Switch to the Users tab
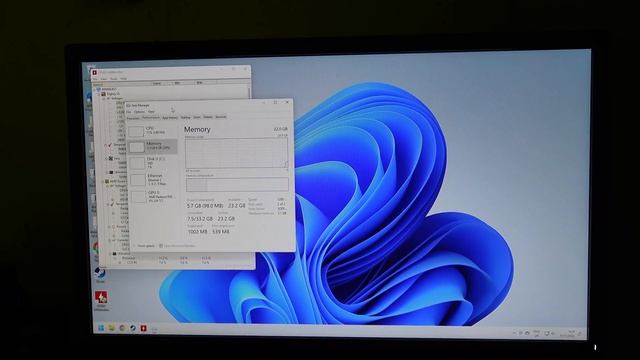This screenshot has width=640, height=360. 197,117
